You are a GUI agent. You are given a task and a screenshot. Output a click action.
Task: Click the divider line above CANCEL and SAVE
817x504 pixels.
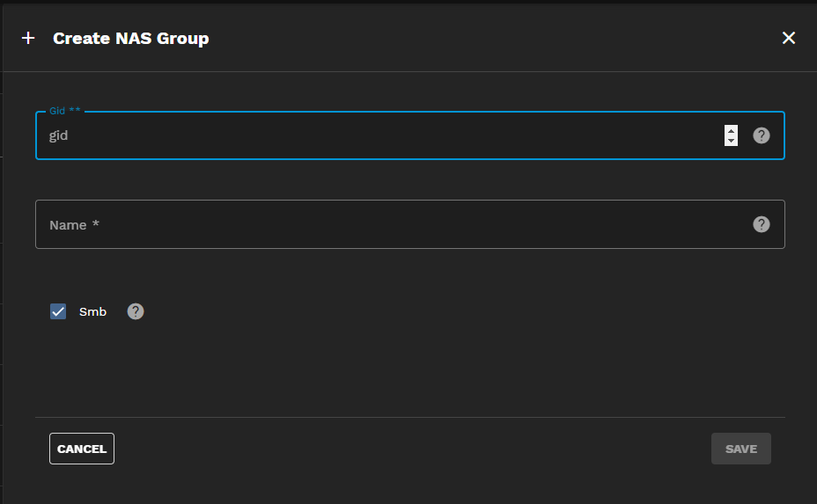[409, 417]
